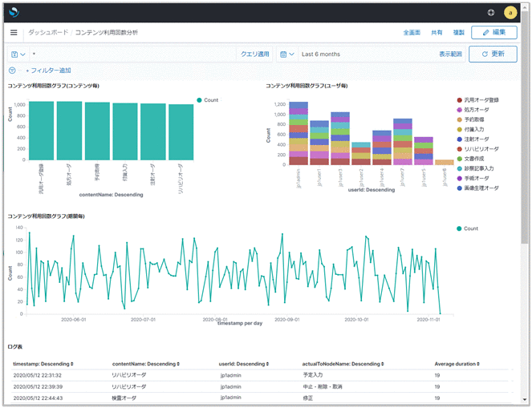Click the Elastic logo in the header
The height and width of the screenshot is (408, 532).
[x=14, y=13]
